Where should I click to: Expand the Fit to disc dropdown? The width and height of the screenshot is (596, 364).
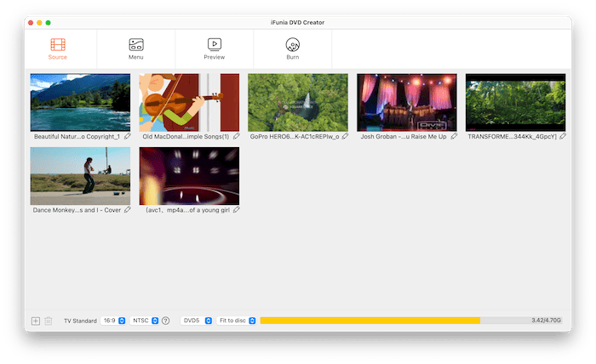(237, 321)
